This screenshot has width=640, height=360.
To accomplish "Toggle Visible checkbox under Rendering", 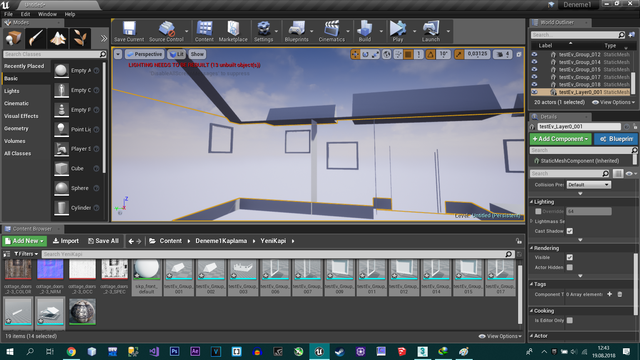I will pyautogui.click(x=570, y=257).
